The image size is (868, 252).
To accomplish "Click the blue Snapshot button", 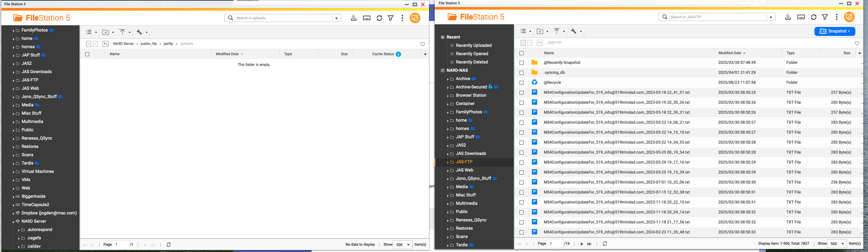I will [834, 31].
